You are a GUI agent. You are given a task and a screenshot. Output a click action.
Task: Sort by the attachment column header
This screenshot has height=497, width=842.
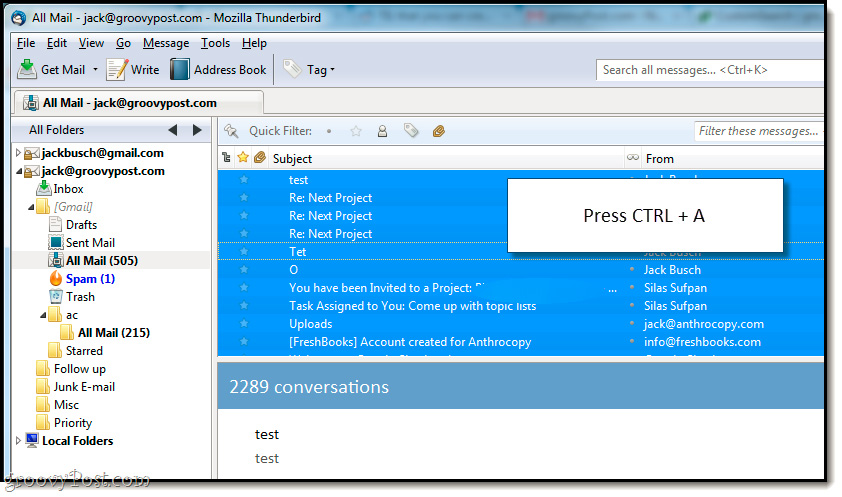click(260, 157)
